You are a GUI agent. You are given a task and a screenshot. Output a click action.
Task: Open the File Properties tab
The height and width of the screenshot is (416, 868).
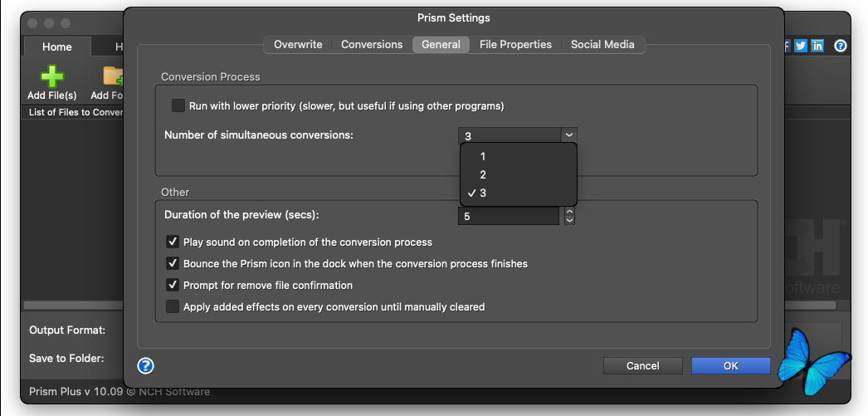point(515,45)
